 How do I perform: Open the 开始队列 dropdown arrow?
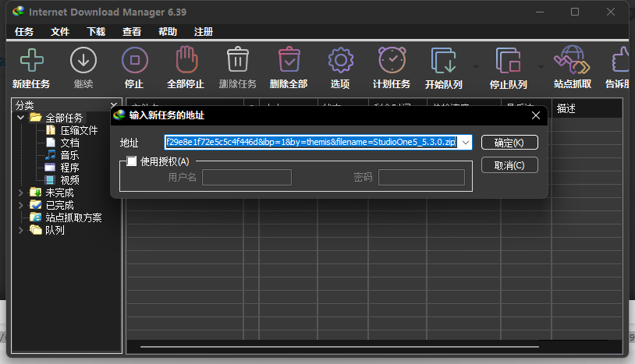(x=476, y=67)
